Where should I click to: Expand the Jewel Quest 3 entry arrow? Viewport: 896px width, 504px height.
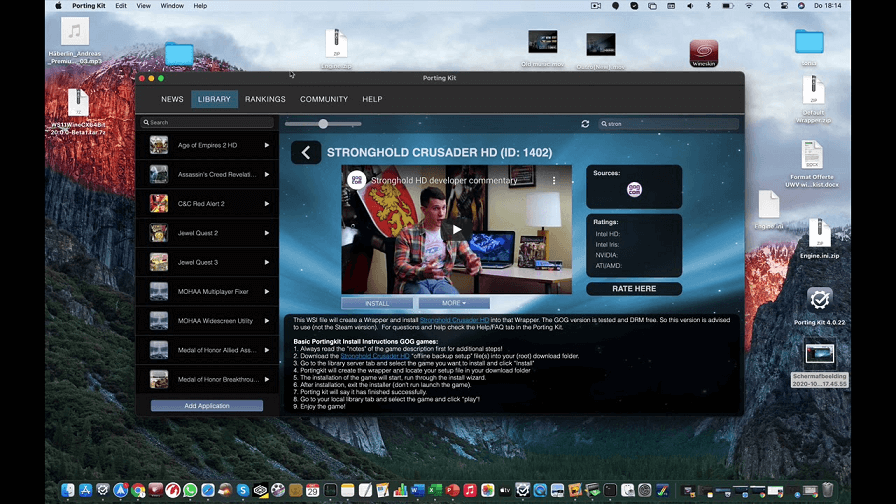[267, 262]
